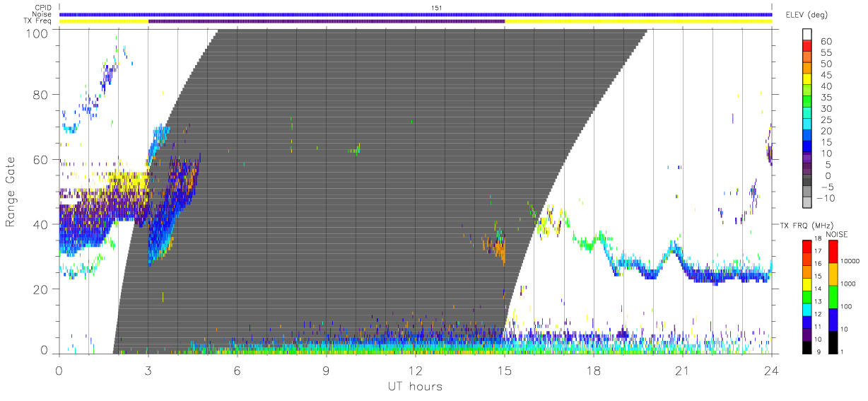Viewport: 868px width, 401px height.
Task: Click the black 1-10 swatch in NOISE bar
Action: point(832,342)
